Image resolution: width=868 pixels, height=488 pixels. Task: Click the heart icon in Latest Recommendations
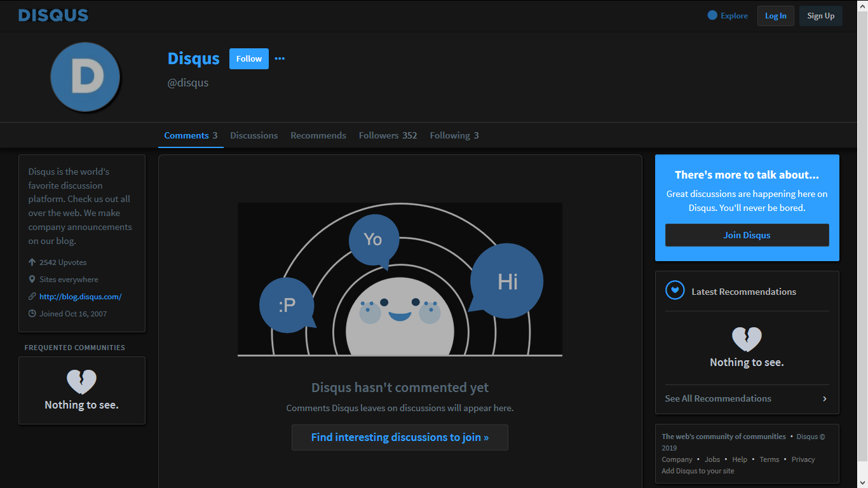[x=674, y=291]
